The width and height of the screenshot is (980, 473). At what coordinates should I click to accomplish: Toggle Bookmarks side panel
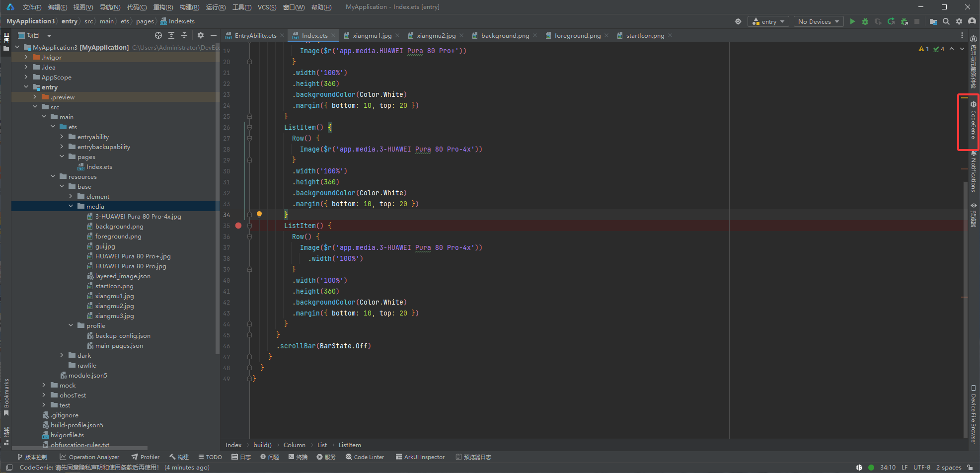[6, 397]
